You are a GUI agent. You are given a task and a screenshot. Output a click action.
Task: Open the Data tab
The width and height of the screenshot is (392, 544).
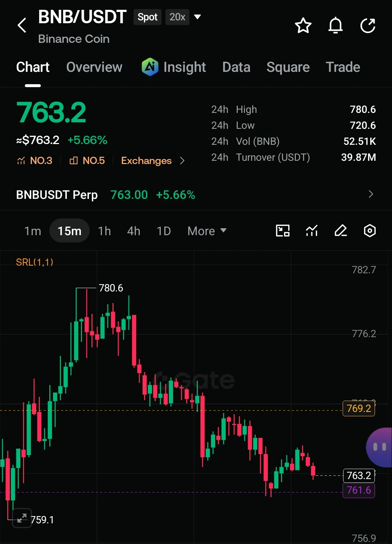[x=236, y=67]
